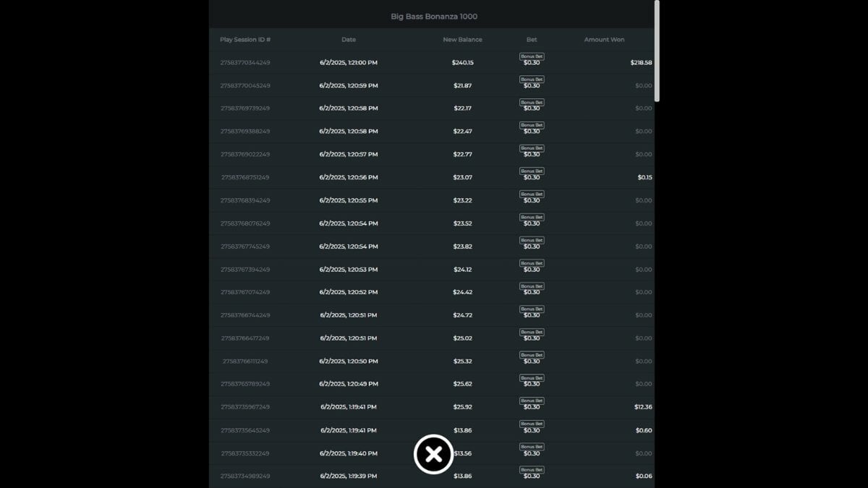Click the $12.36 amount won value
Screen dimensions: 868x488
643,407
